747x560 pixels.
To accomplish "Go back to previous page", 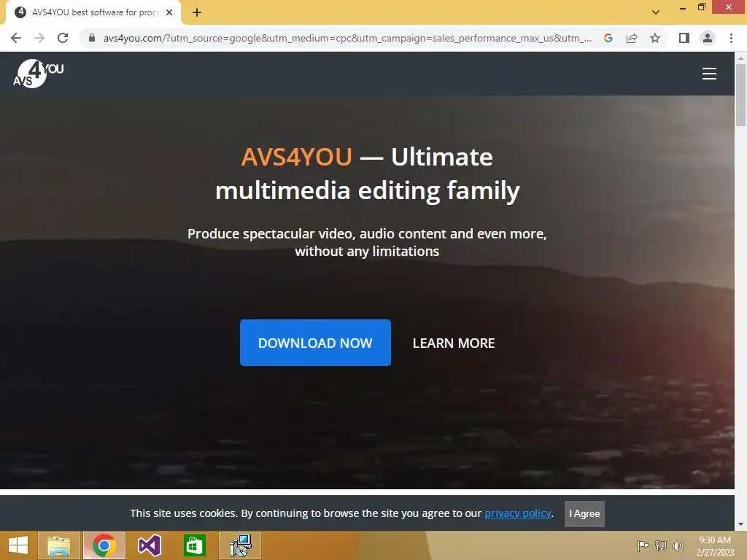I will pyautogui.click(x=16, y=38).
